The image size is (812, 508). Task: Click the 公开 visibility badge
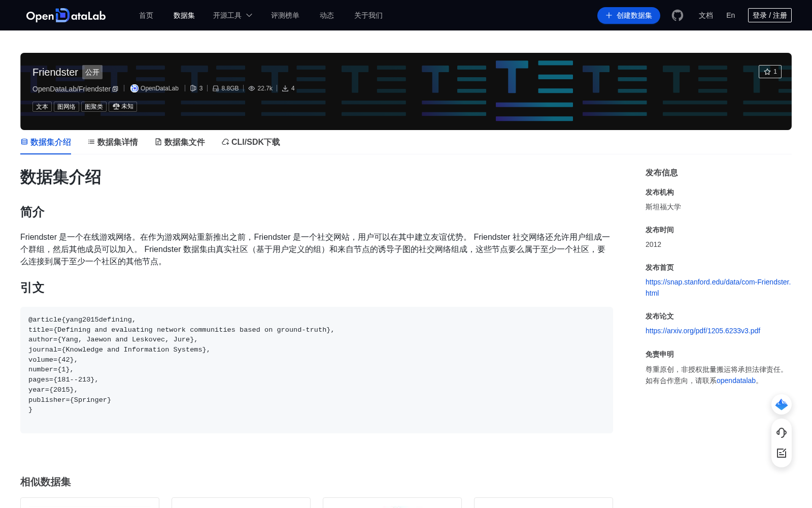92,72
